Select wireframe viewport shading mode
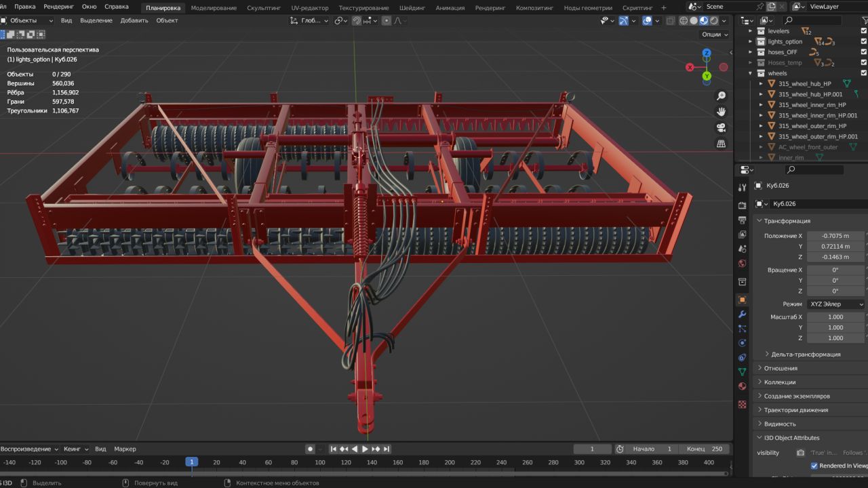This screenshot has height=488, width=868. click(x=684, y=21)
